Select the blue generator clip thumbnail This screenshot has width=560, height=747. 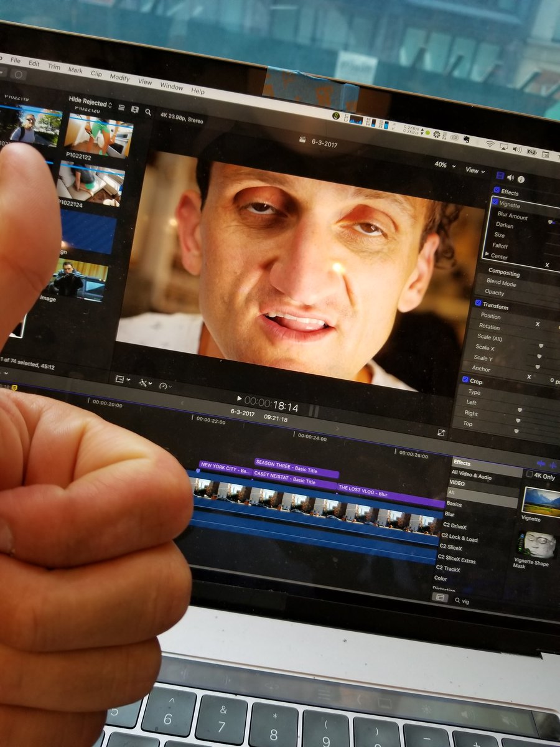click(87, 230)
